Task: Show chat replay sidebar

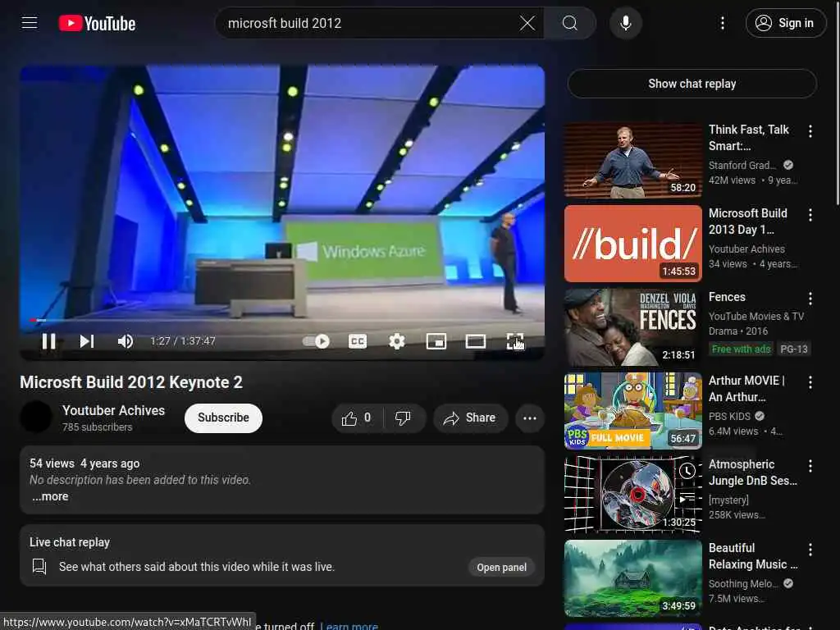Action: (x=692, y=84)
